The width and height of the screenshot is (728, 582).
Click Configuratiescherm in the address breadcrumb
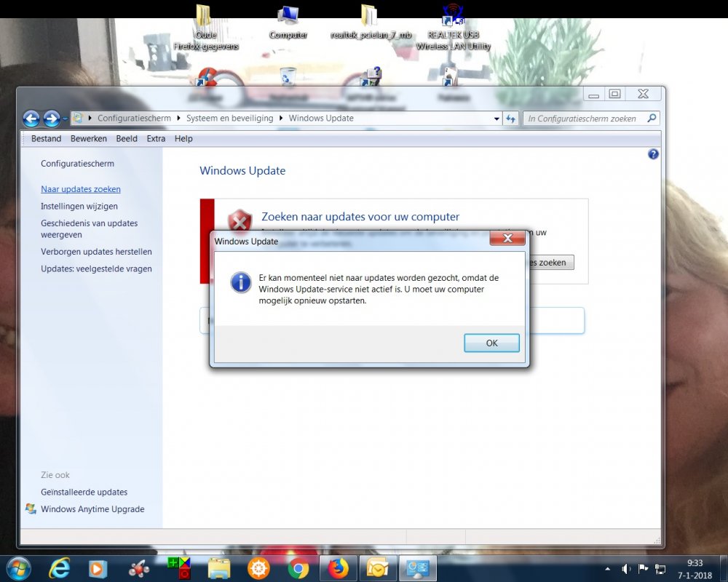click(x=134, y=119)
